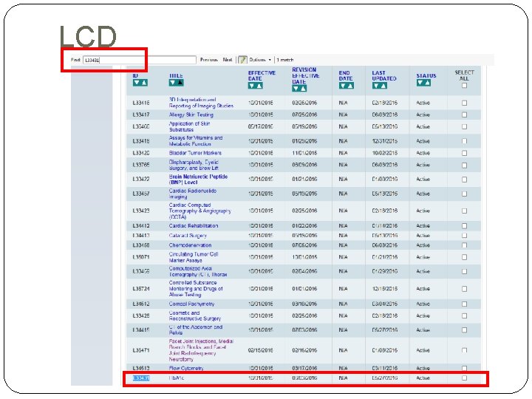Sort Last Updated ascending with up arrow

[x=383, y=86]
